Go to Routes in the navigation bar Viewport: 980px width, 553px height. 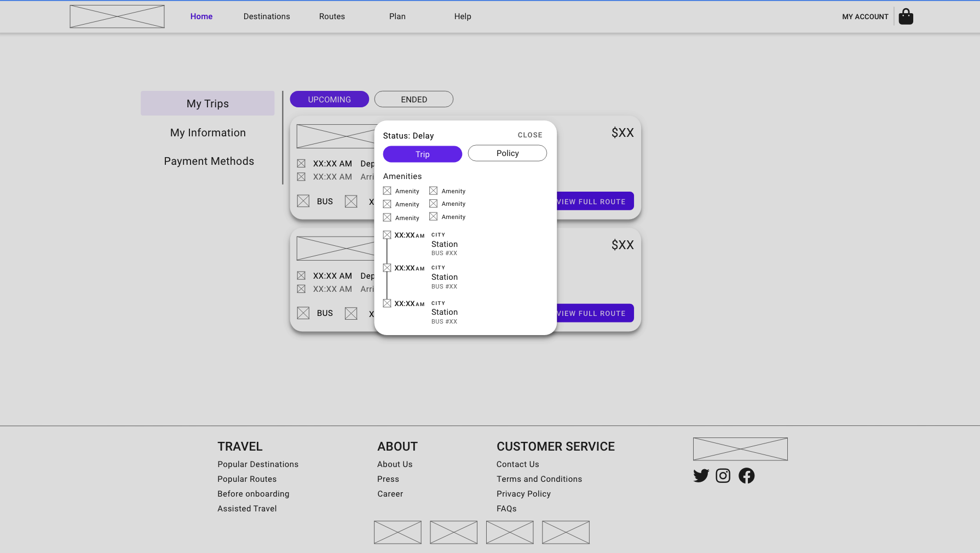tap(332, 16)
